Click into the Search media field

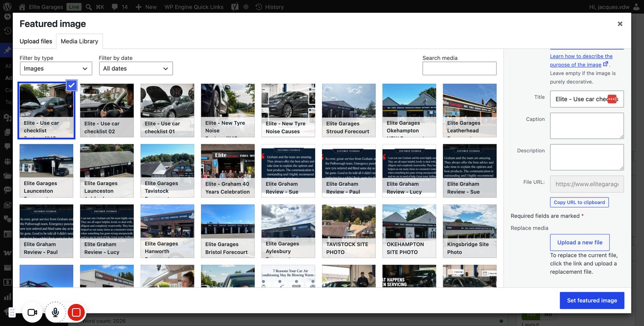point(459,68)
